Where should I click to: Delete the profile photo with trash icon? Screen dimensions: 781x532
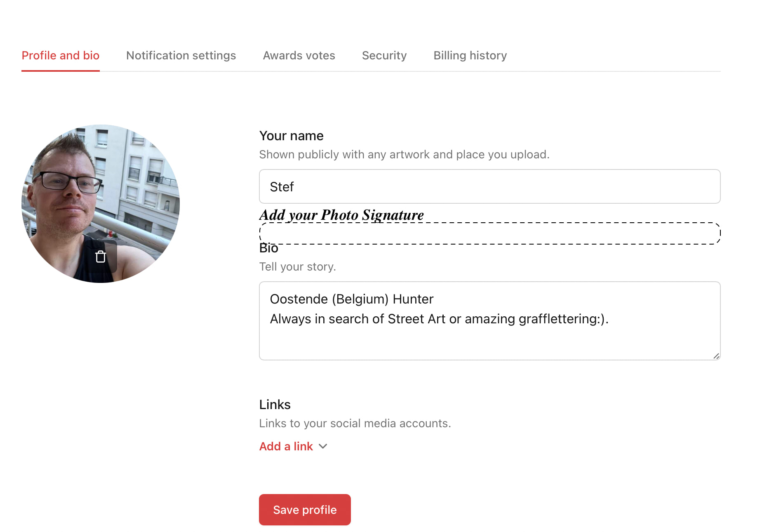click(x=101, y=257)
